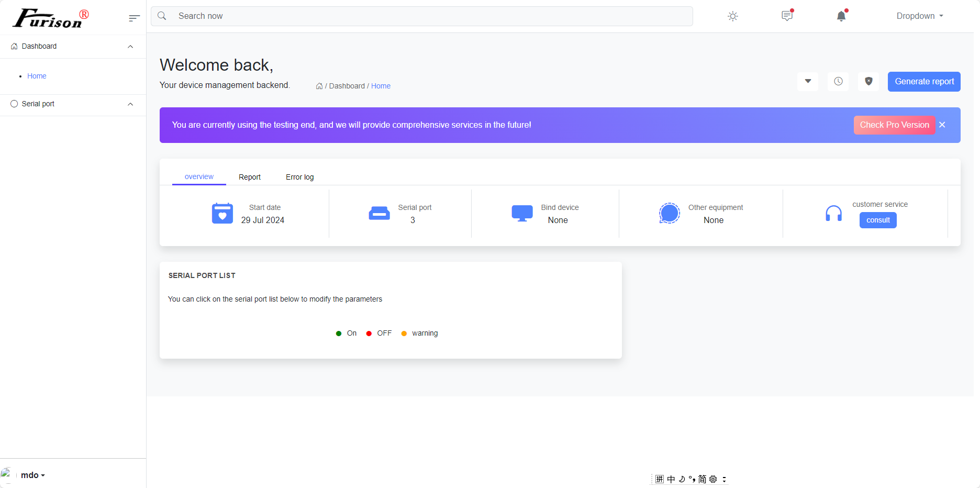Click the Start date calendar icon
The height and width of the screenshot is (488, 980).
tap(222, 214)
